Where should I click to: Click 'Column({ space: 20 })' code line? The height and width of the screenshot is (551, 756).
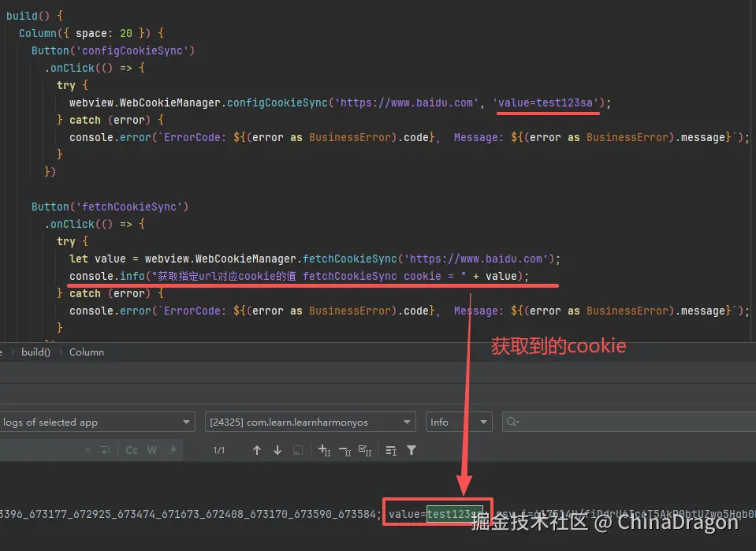pyautogui.click(x=91, y=33)
